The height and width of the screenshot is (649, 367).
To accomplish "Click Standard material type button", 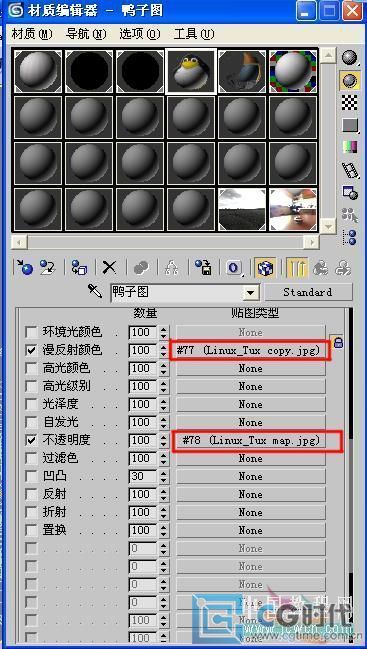I will [308, 292].
